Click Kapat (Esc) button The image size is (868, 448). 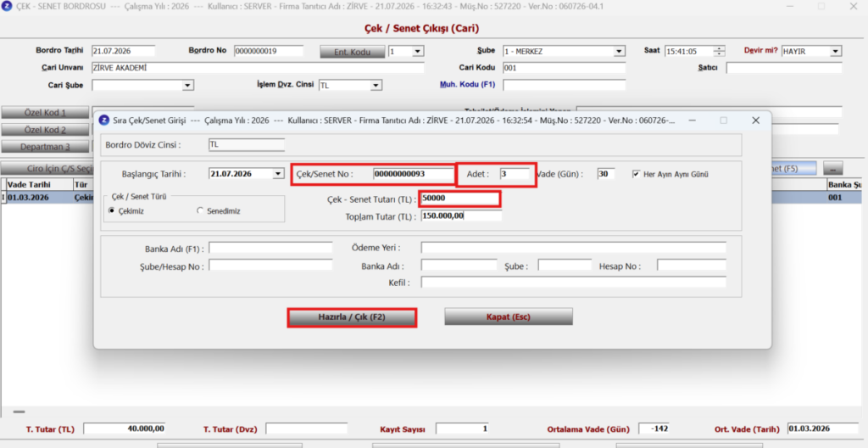click(509, 317)
